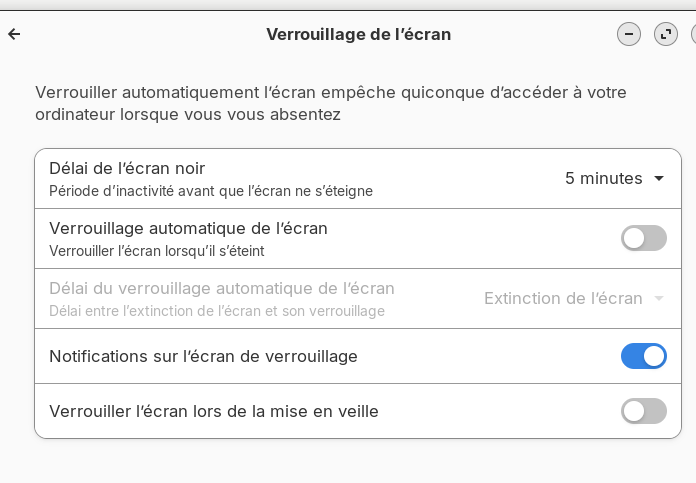
Task: Click the "Verrouillage automatique de l'écran" label
Action: (188, 228)
